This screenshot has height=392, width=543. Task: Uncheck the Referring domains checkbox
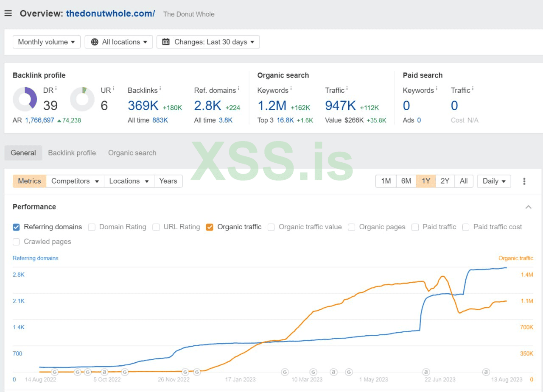(x=16, y=227)
